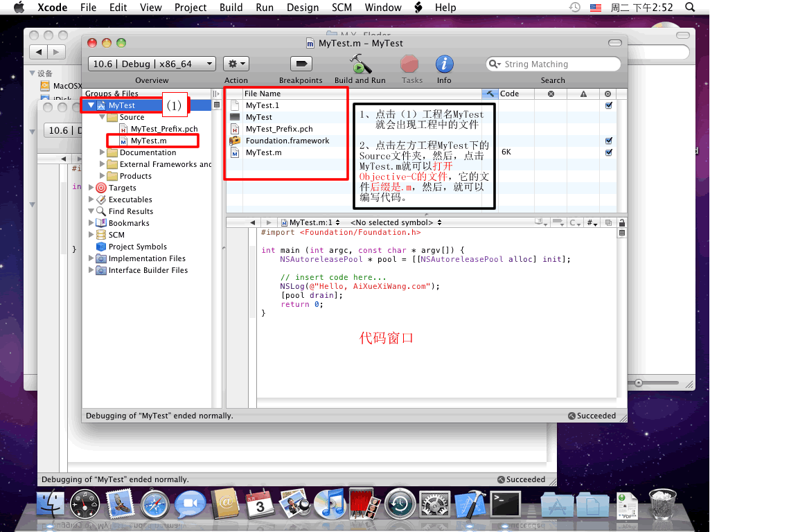The width and height of the screenshot is (798, 532).
Task: Open the 10.6 Debug x86_64 Overview dropdown
Action: click(x=152, y=64)
